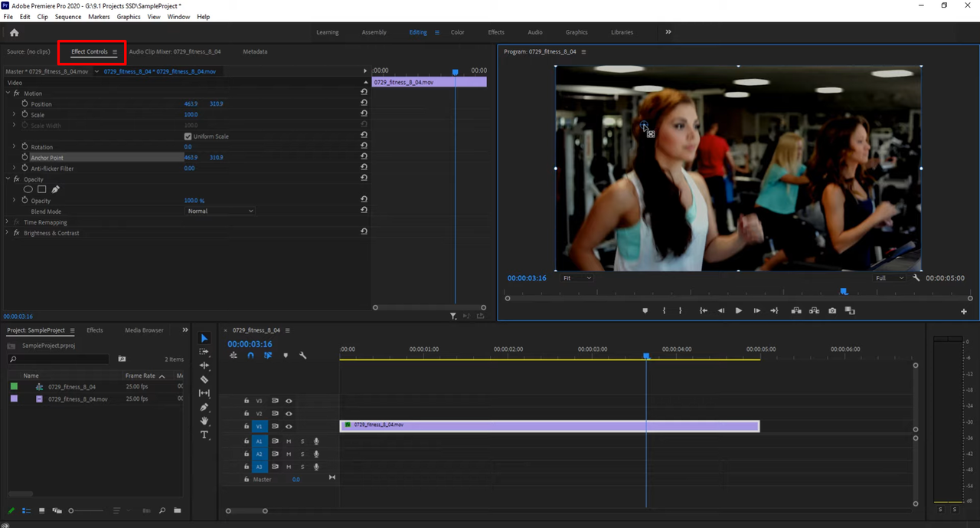The image size is (980, 528).
Task: Select the Pen tool in the tools panel
Action: coord(204,407)
